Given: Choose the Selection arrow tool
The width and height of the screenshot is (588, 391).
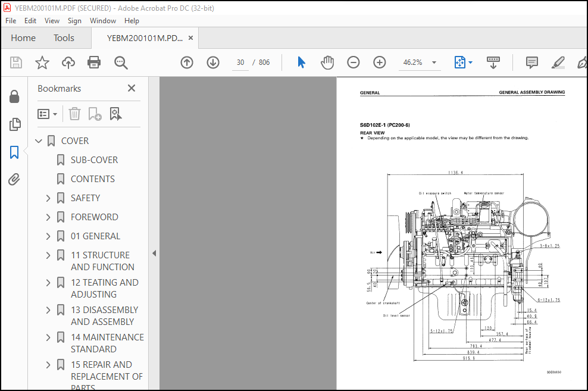Looking at the screenshot, I should tap(301, 62).
